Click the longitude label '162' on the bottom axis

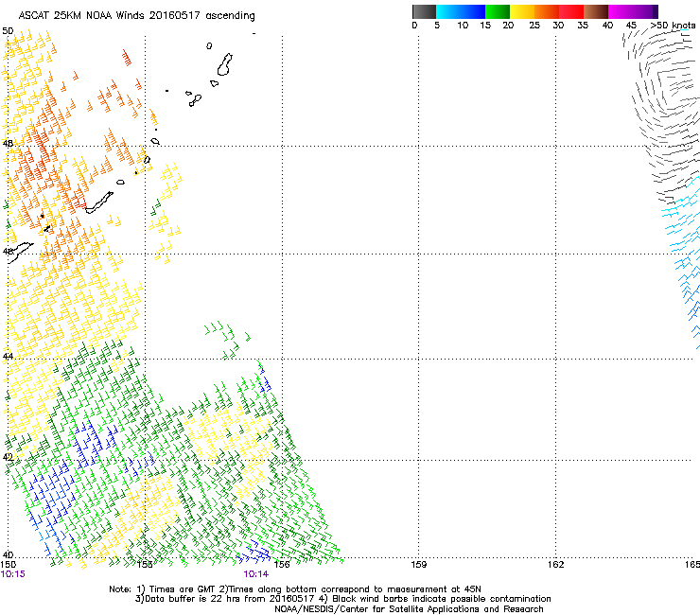556,565
